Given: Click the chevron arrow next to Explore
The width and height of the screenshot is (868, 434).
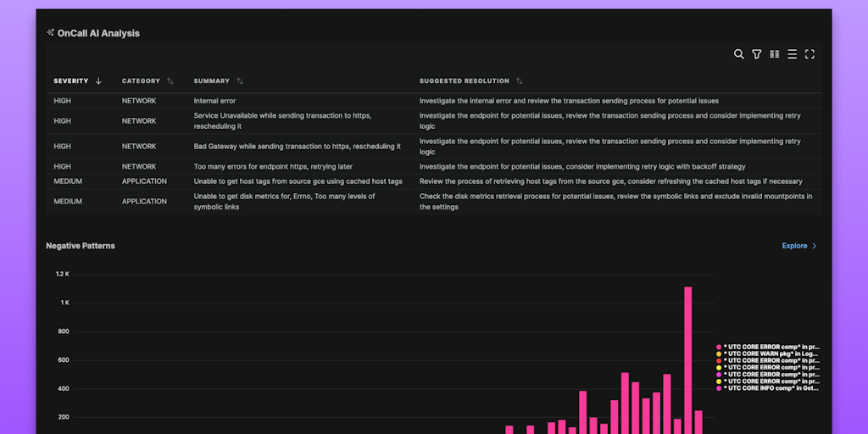Looking at the screenshot, I should (x=815, y=246).
